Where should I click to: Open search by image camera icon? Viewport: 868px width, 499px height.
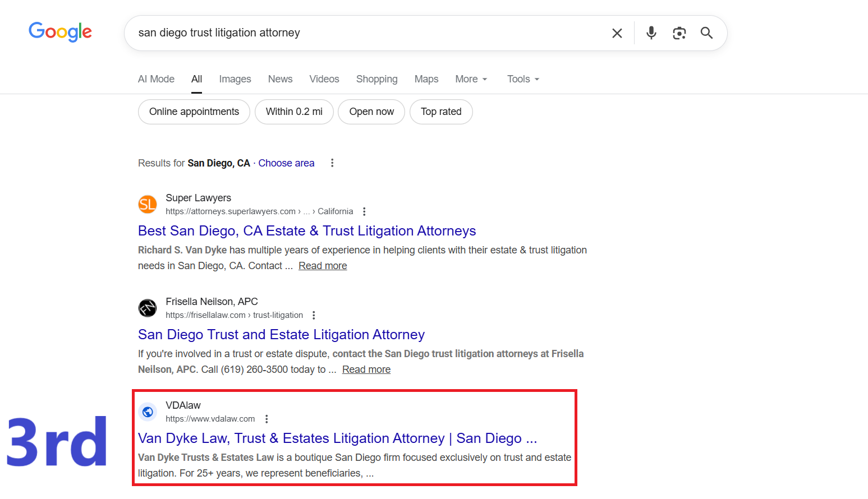(x=679, y=33)
